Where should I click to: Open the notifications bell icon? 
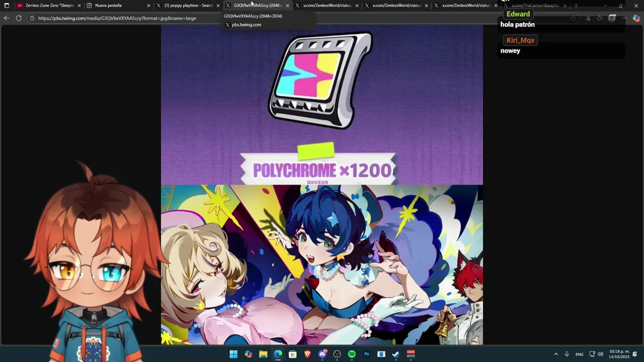point(635,354)
